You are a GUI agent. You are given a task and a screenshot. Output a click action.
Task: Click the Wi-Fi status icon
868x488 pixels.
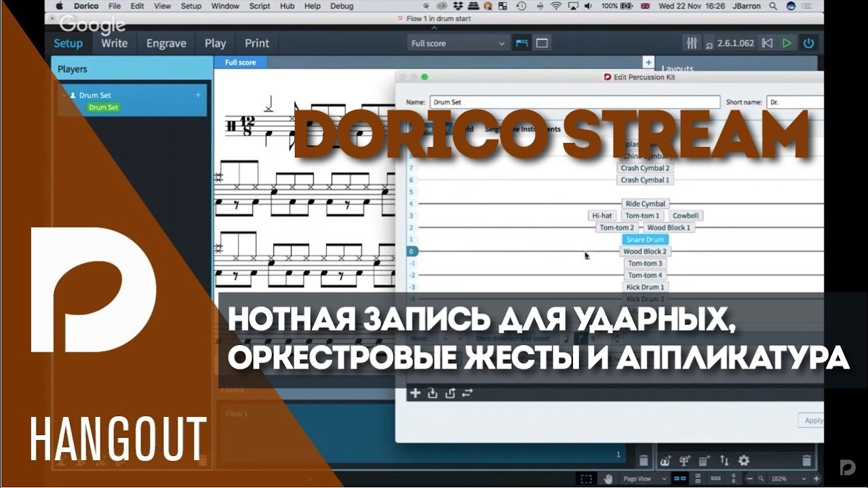pyautogui.click(x=556, y=6)
